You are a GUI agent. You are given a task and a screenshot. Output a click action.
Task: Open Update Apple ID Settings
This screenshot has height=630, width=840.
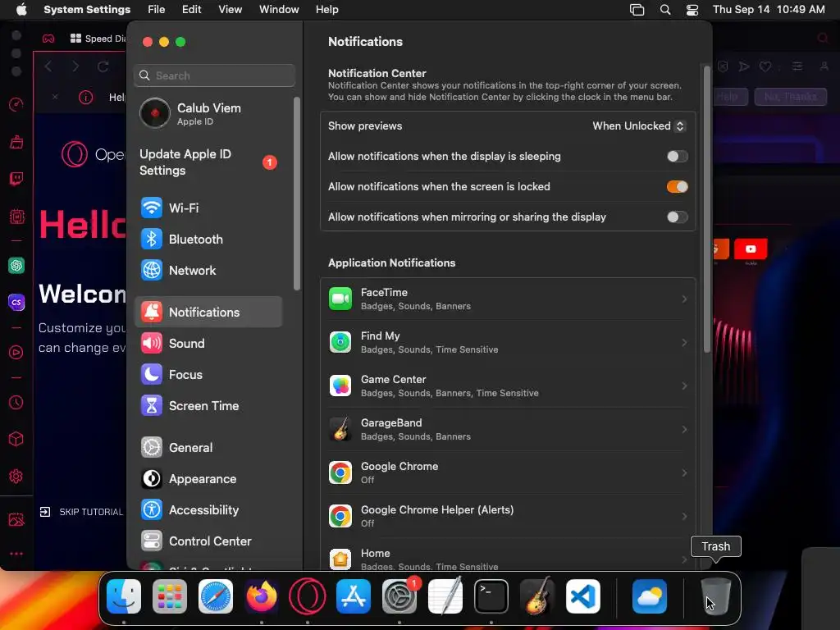[x=208, y=162]
